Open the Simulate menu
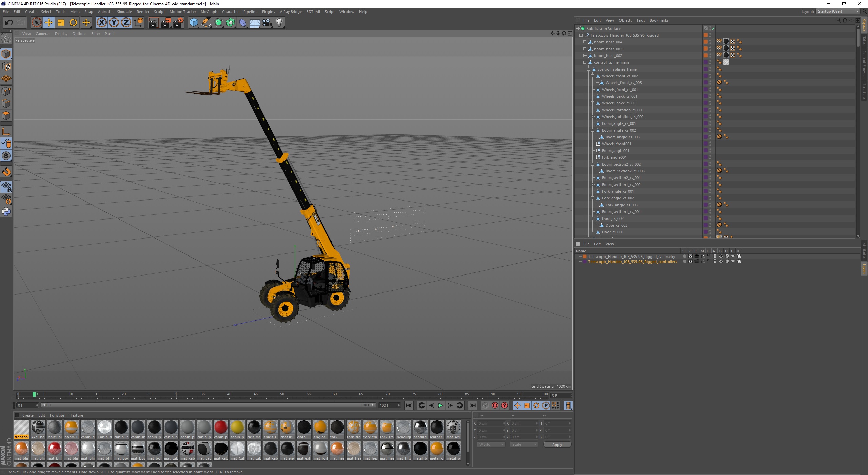The image size is (868, 475). tap(124, 12)
